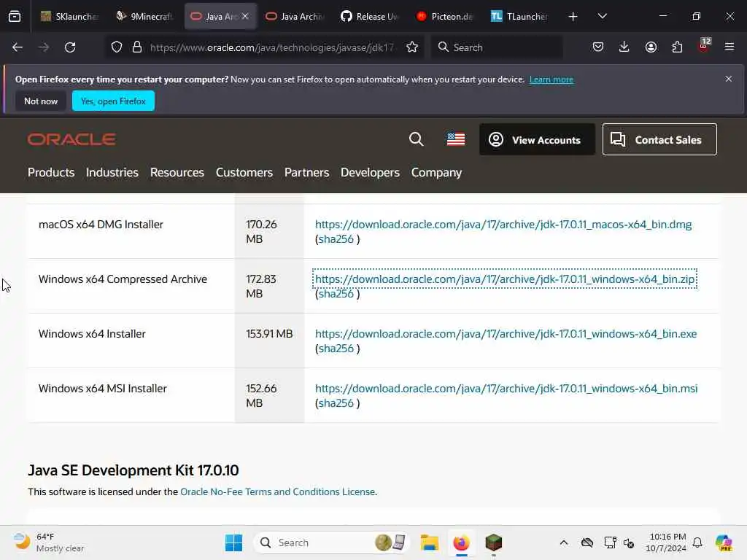The height and width of the screenshot is (560, 747).
Task: Open the Products menu
Action: [x=51, y=172]
